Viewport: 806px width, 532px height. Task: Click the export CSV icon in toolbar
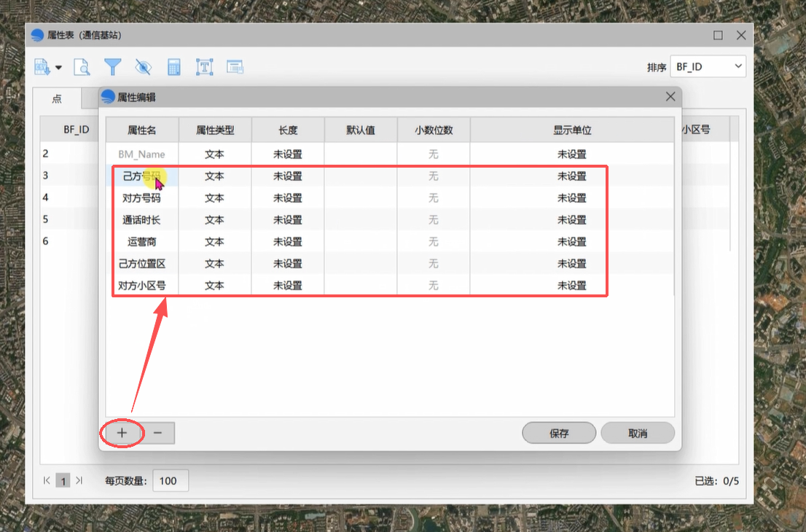42,67
